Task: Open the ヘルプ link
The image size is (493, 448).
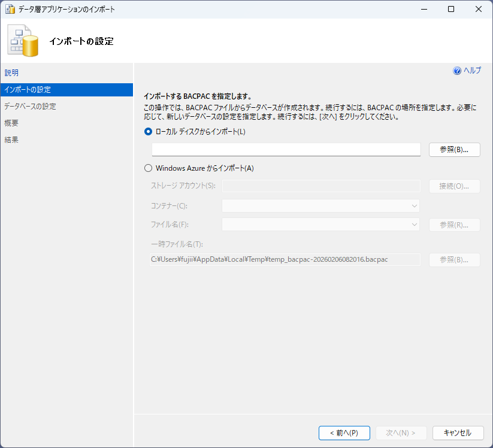Action: [472, 71]
